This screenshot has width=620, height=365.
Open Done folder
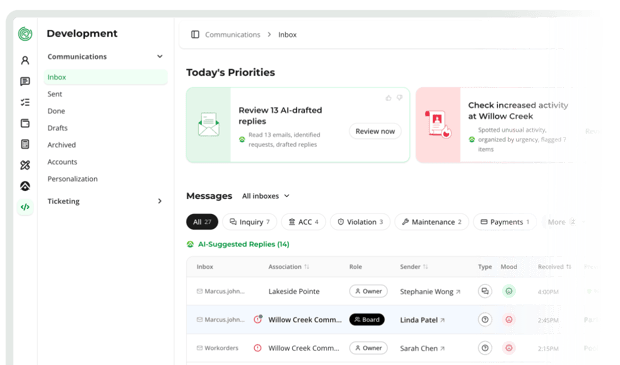56,111
